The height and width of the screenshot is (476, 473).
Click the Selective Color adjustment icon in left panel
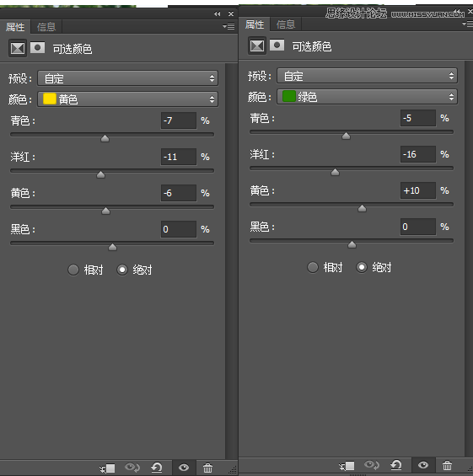point(18,48)
